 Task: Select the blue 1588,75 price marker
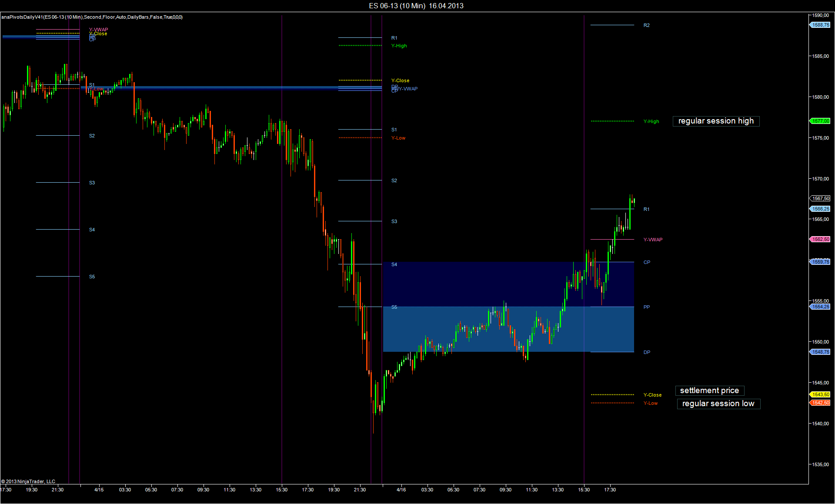tap(821, 25)
